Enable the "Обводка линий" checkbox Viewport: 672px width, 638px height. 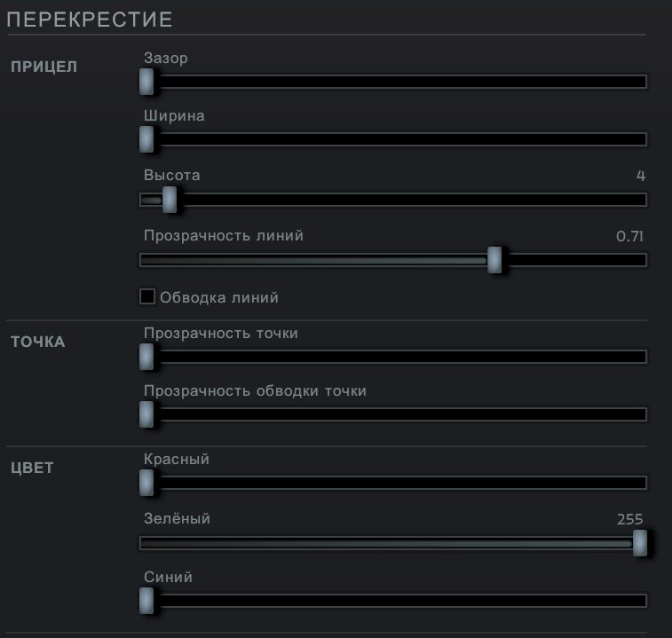tap(147, 297)
